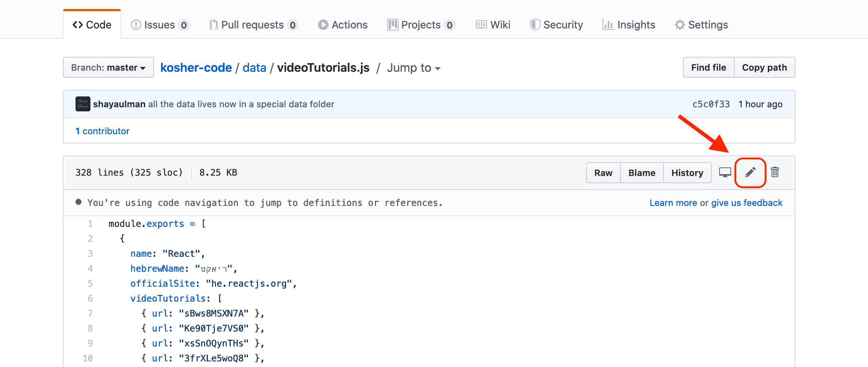The height and width of the screenshot is (367, 868).
Task: Open the Projects tab
Action: pos(421,25)
